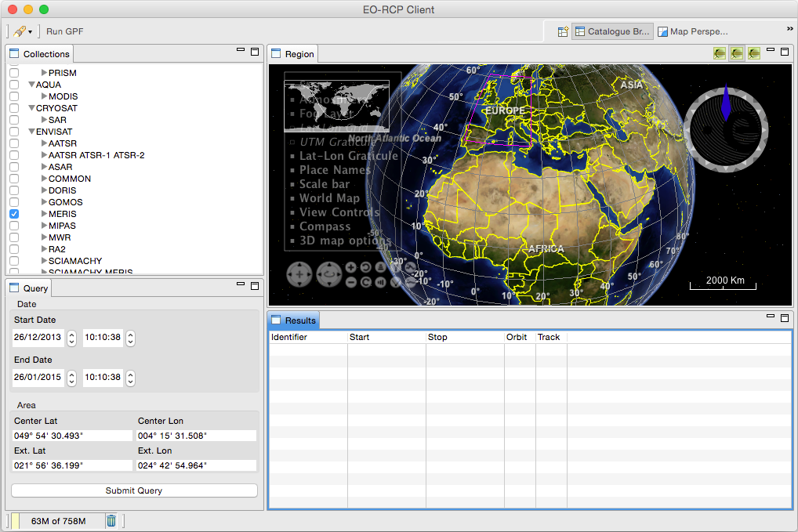Image resolution: width=798 pixels, height=532 pixels.
Task: Click the Open Perspective icon
Action: [563, 32]
